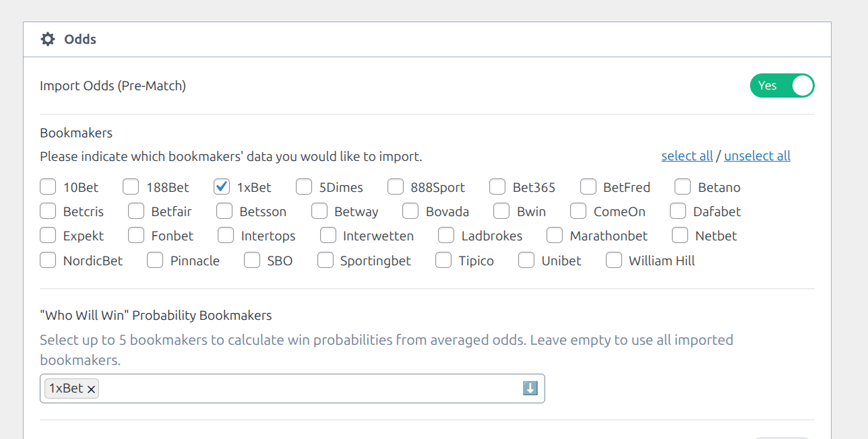
Task: Uncheck the 1xBet checkbox
Action: (x=222, y=187)
